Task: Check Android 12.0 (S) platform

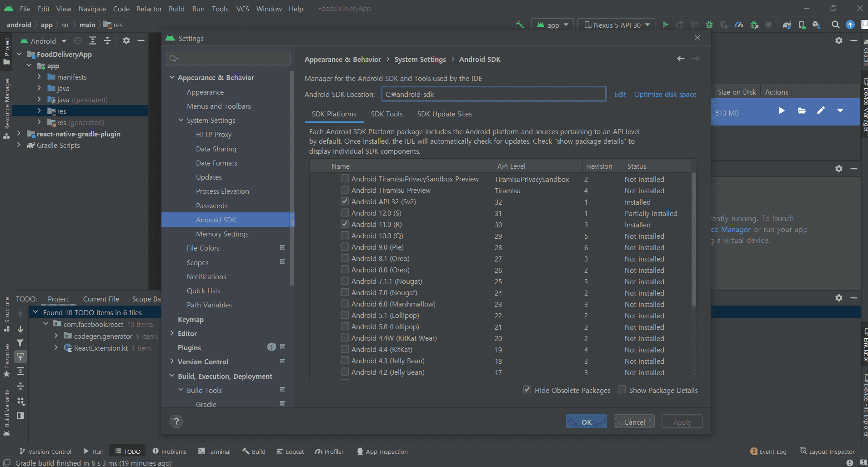Action: [x=345, y=213]
